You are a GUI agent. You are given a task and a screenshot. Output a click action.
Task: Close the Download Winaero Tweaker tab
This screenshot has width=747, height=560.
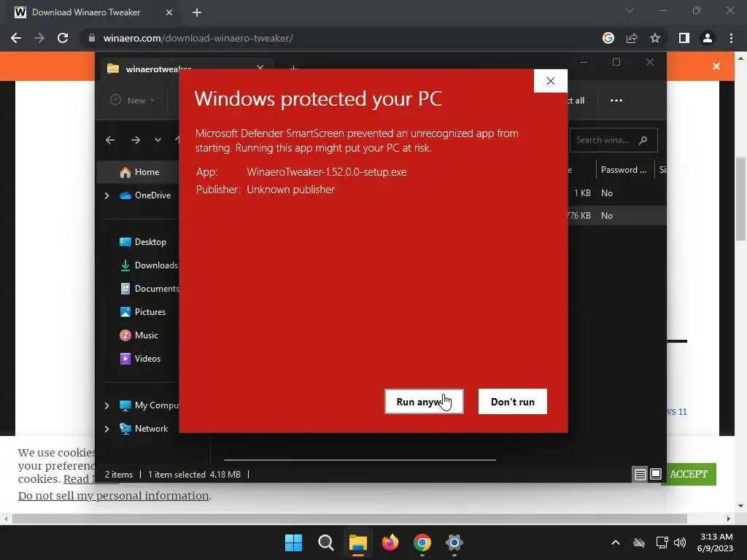click(x=169, y=12)
